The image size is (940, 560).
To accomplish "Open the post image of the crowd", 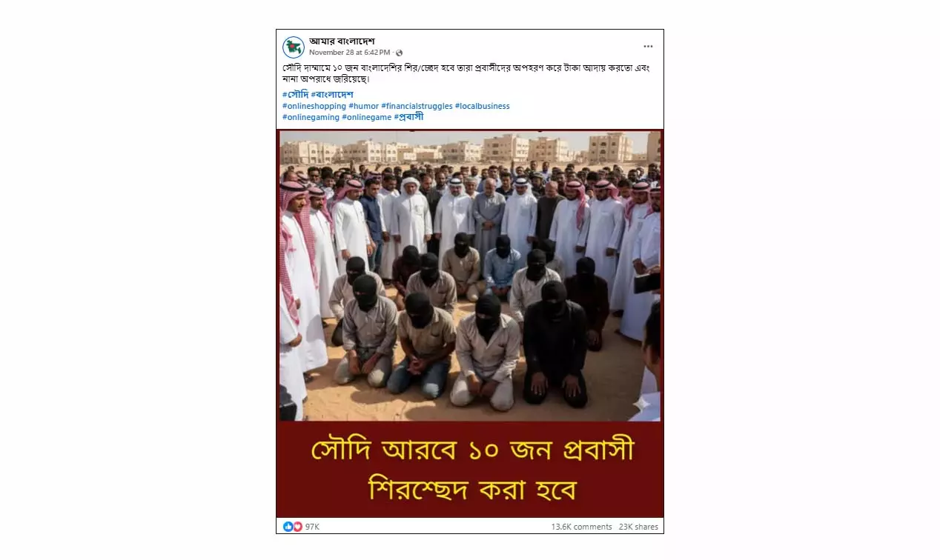I will click(470, 324).
